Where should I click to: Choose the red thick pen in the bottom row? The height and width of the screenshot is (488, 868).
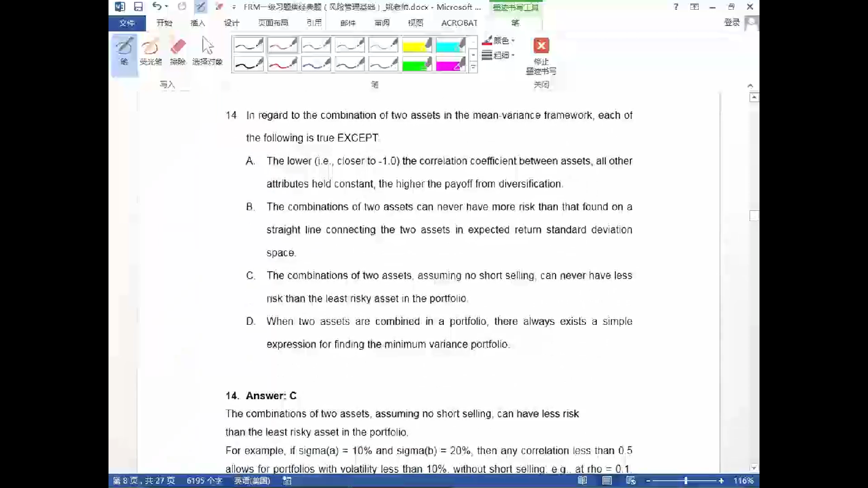tap(283, 64)
